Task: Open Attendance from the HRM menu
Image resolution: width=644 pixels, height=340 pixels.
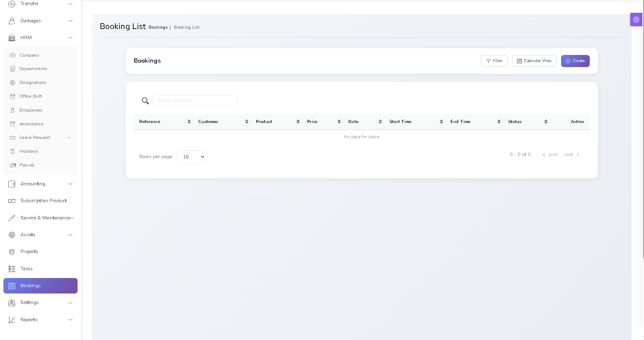Action: click(31, 124)
